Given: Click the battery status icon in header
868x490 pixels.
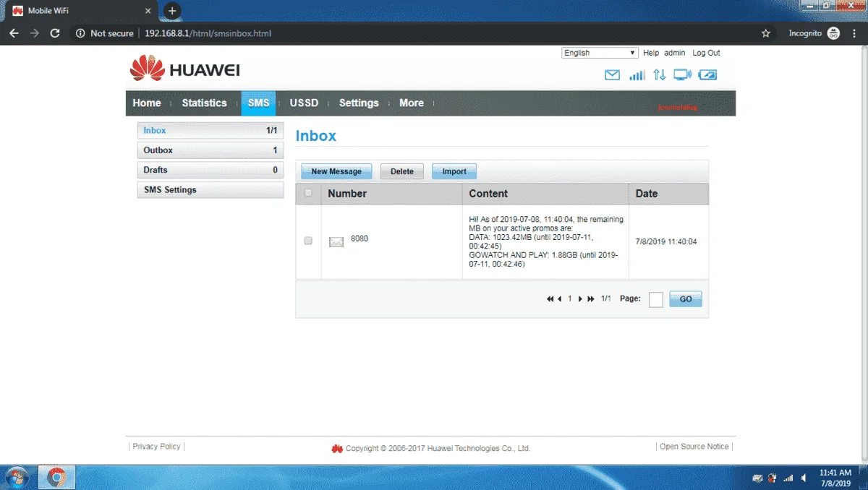Looking at the screenshot, I should tap(707, 75).
